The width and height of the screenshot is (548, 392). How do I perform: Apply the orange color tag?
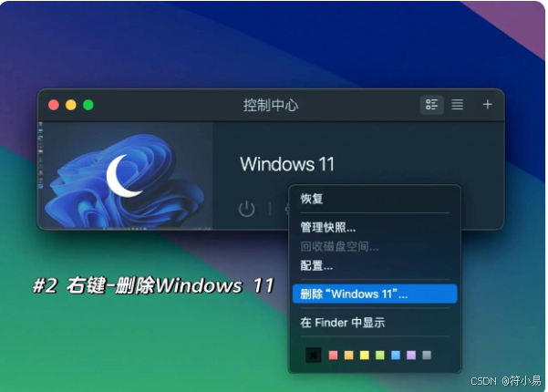click(x=349, y=356)
